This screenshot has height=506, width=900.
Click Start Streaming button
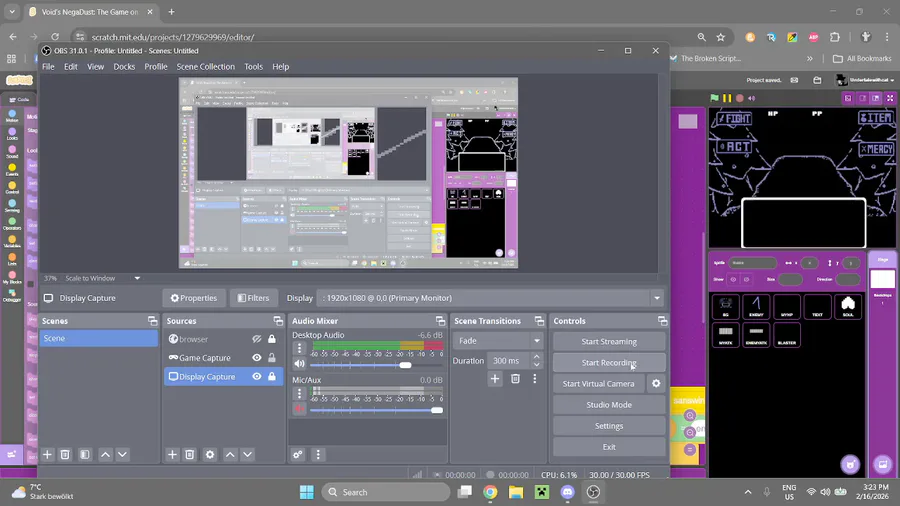[x=609, y=341]
